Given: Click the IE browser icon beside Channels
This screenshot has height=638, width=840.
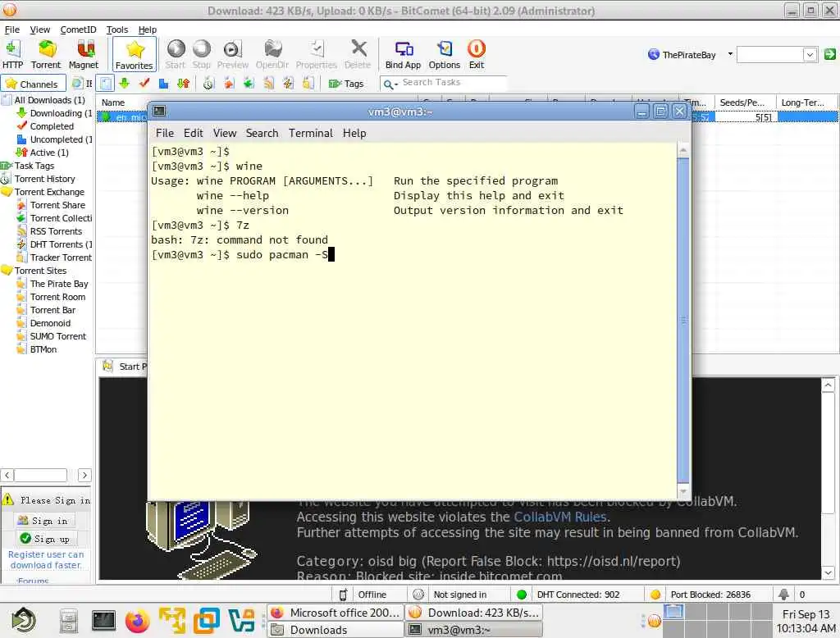Looking at the screenshot, I should click(78, 83).
